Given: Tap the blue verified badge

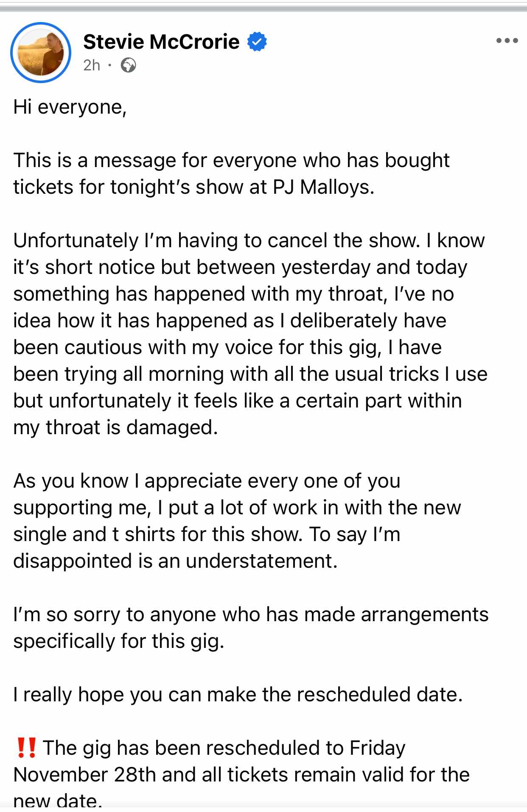Looking at the screenshot, I should (257, 42).
